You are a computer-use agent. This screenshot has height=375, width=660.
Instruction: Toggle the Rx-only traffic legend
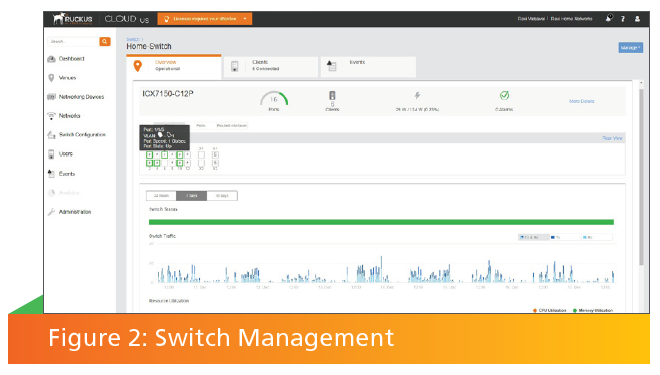[x=596, y=237]
